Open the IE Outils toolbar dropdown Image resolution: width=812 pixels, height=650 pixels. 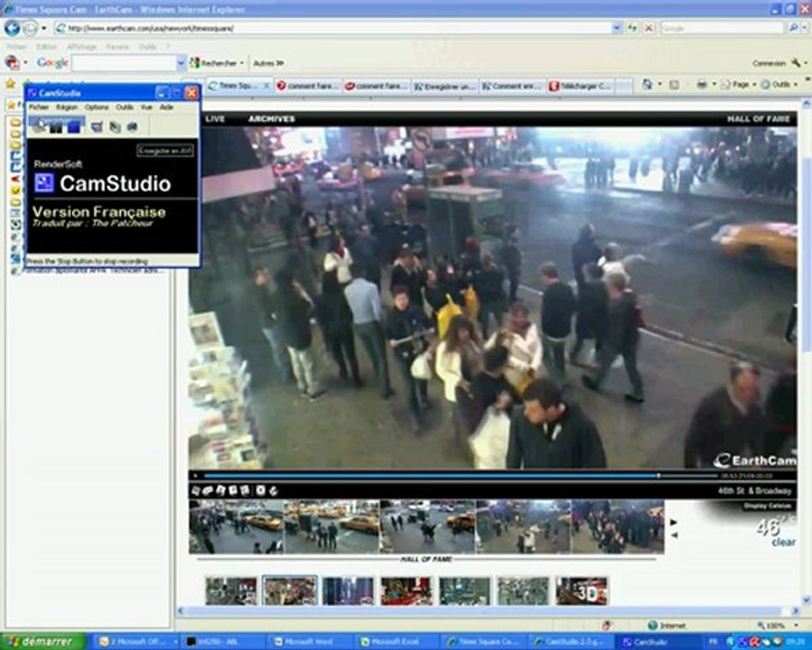(780, 84)
